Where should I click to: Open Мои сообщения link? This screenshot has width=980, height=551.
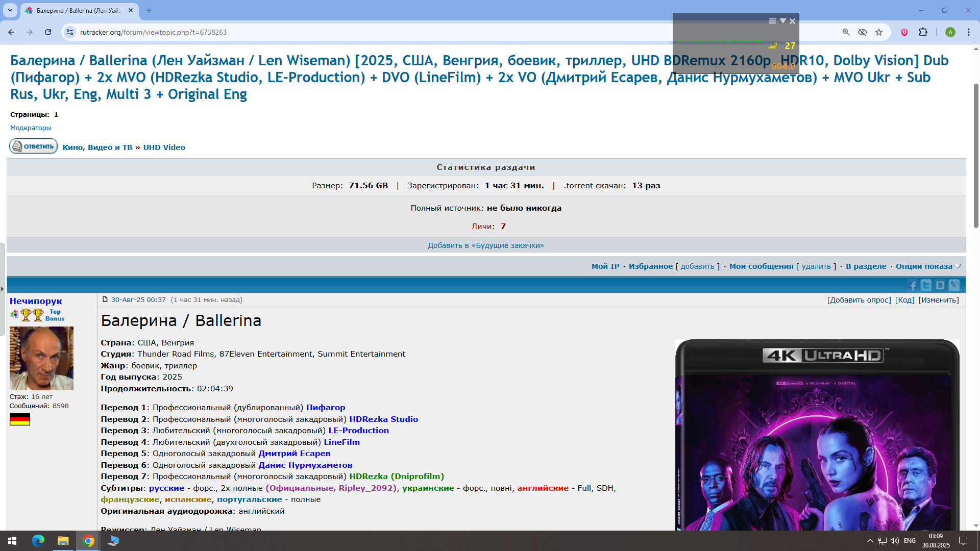coord(761,266)
